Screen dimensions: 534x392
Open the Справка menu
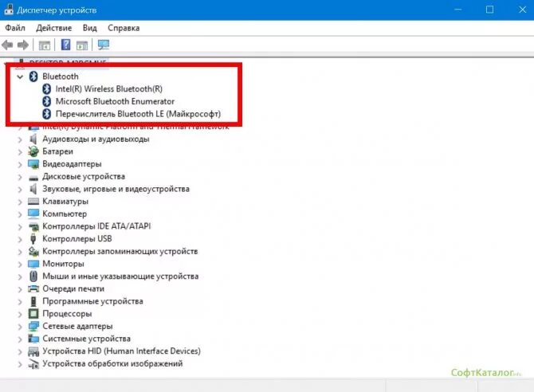(x=124, y=28)
